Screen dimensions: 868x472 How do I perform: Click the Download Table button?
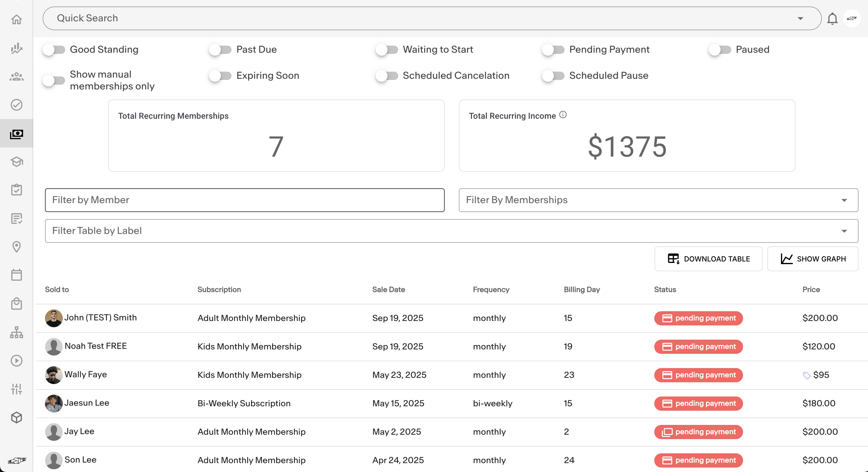[708, 259]
